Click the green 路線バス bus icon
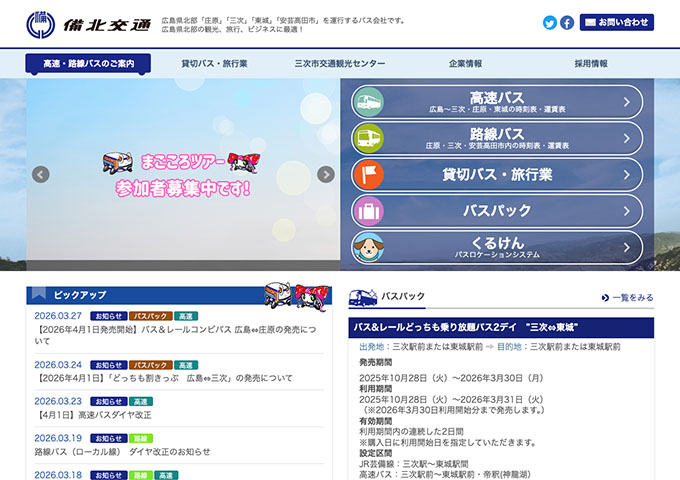This screenshot has height=480, width=680. pyautogui.click(x=369, y=138)
